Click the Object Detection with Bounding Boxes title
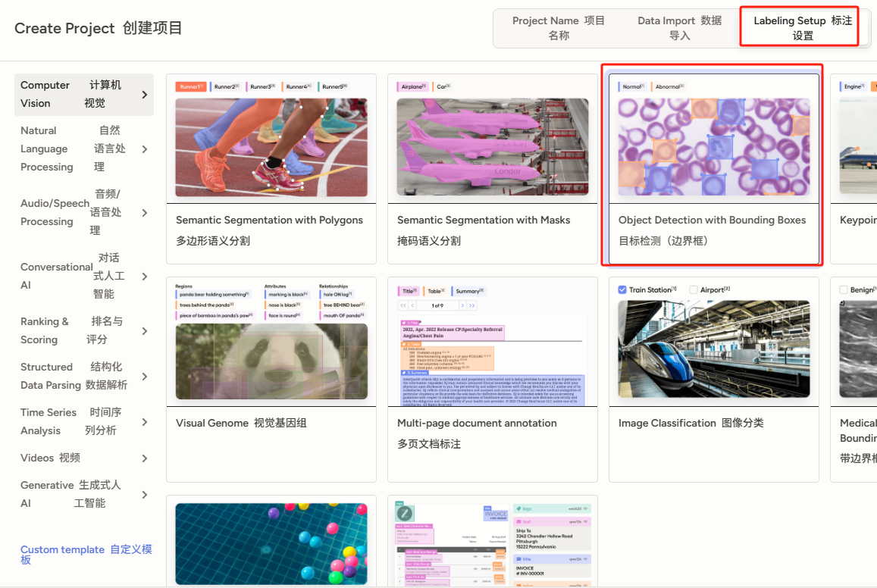 712,220
